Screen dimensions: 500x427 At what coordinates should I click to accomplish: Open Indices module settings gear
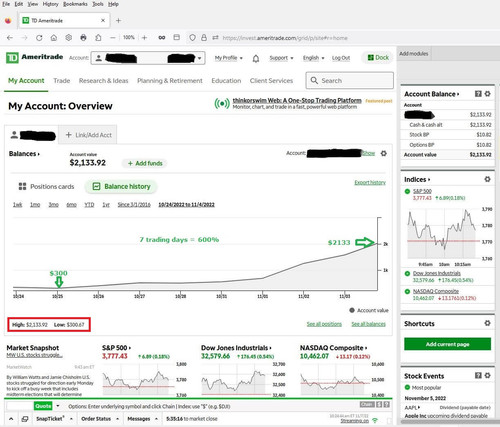coord(487,179)
